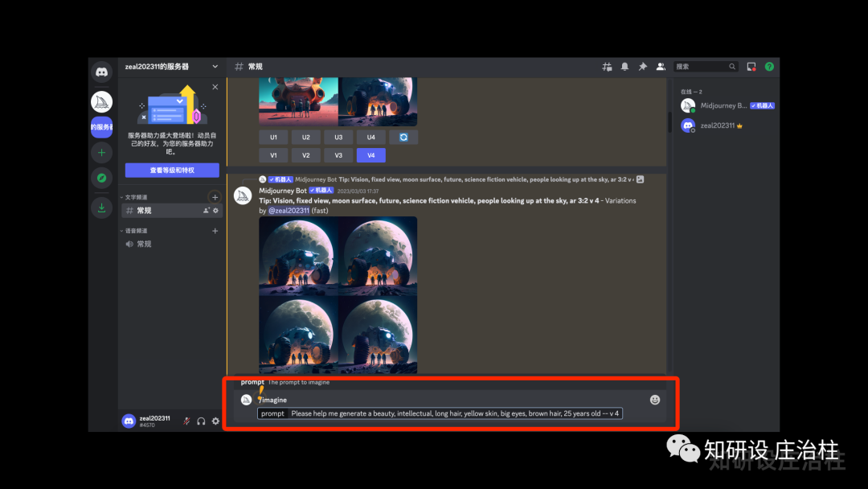Click the 搜索 search box
868x489 pixels.
point(706,67)
